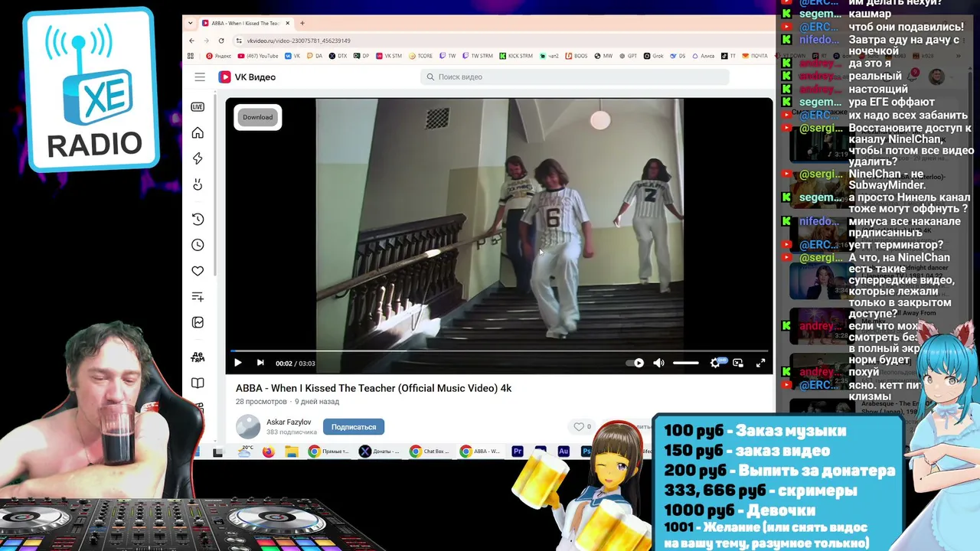Open the watch later clock icon
Image resolution: width=980 pixels, height=551 pixels.
(x=198, y=245)
